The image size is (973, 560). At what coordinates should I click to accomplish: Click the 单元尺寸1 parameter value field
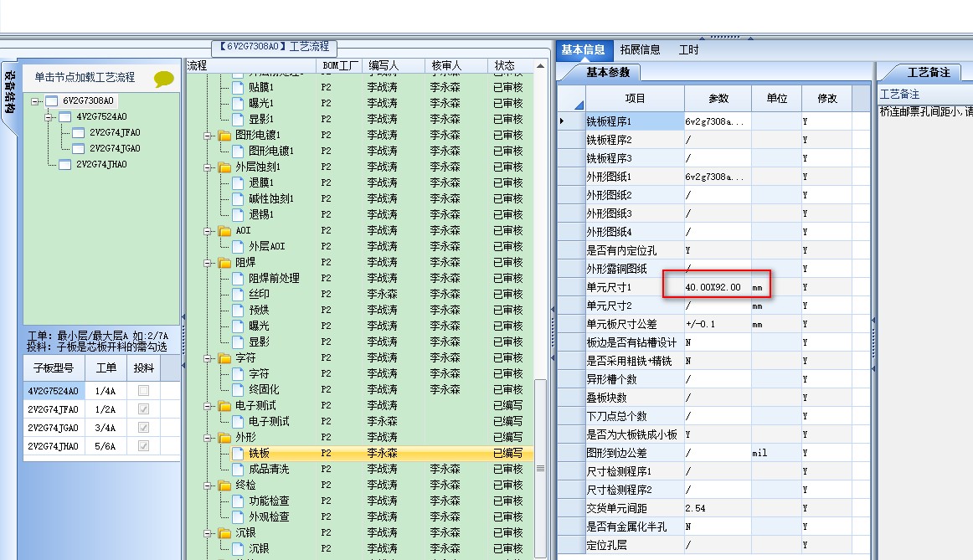(x=718, y=288)
